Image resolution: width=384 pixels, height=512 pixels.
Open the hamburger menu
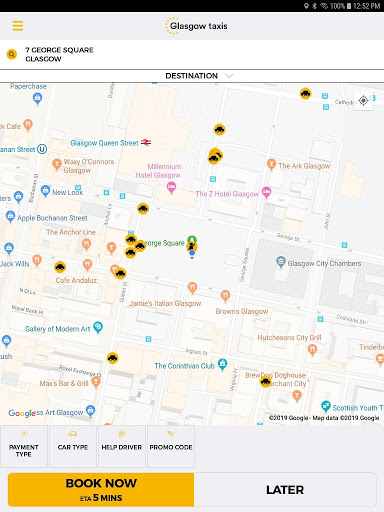tap(18, 26)
